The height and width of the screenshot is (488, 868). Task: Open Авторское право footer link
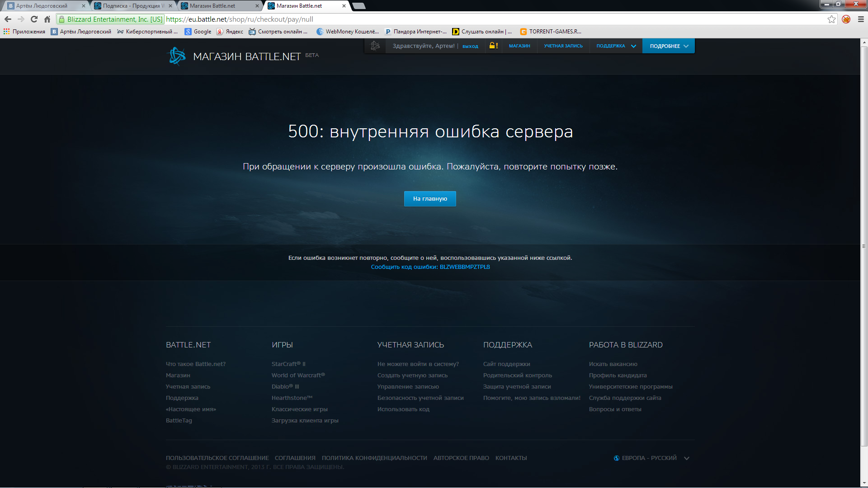[x=461, y=458]
